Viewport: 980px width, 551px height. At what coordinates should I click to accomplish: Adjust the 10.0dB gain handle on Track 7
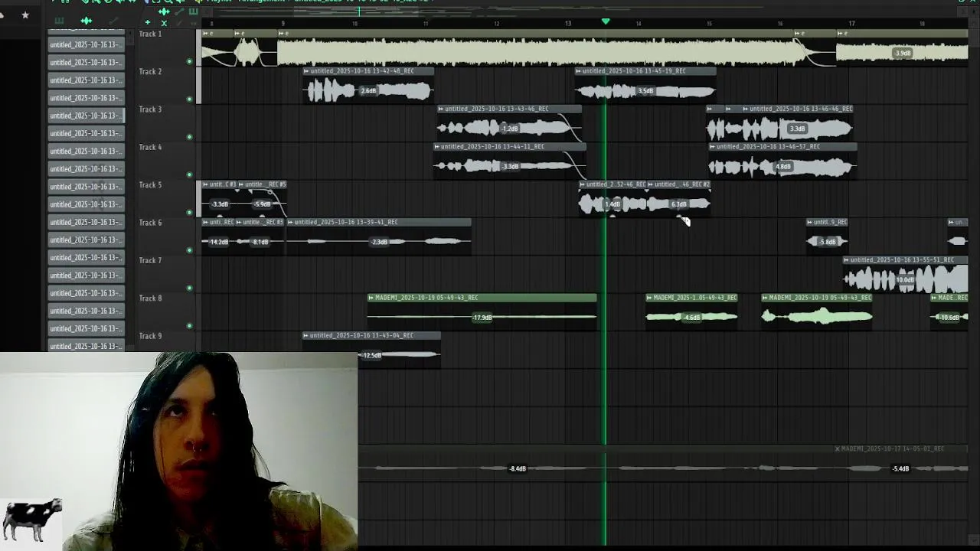point(905,280)
